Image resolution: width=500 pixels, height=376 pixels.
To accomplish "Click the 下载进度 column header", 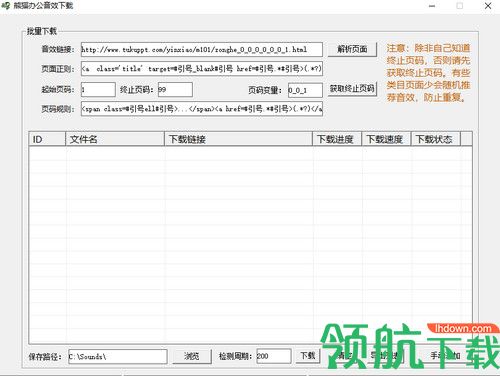I will point(337,139).
